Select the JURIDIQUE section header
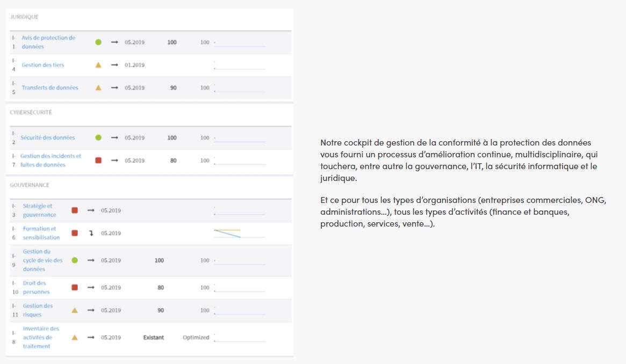This screenshot has width=626, height=364. click(x=24, y=17)
